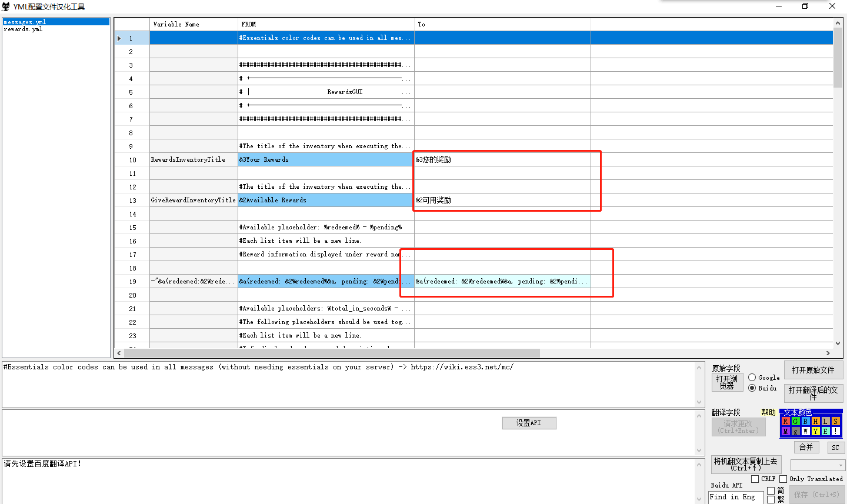Select the Baidu translation radio button

752,388
